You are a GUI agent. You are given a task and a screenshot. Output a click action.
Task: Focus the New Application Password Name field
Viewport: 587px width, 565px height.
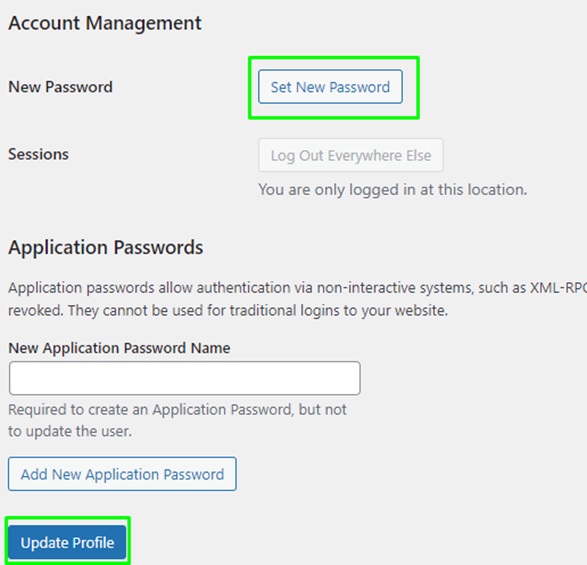[x=185, y=378]
